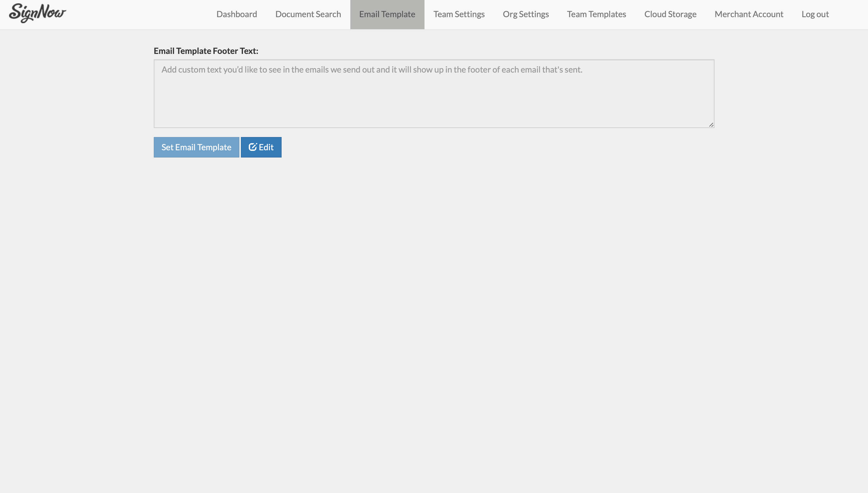This screenshot has width=868, height=493.
Task: Select the Email Template nav tab
Action: pyautogui.click(x=387, y=14)
